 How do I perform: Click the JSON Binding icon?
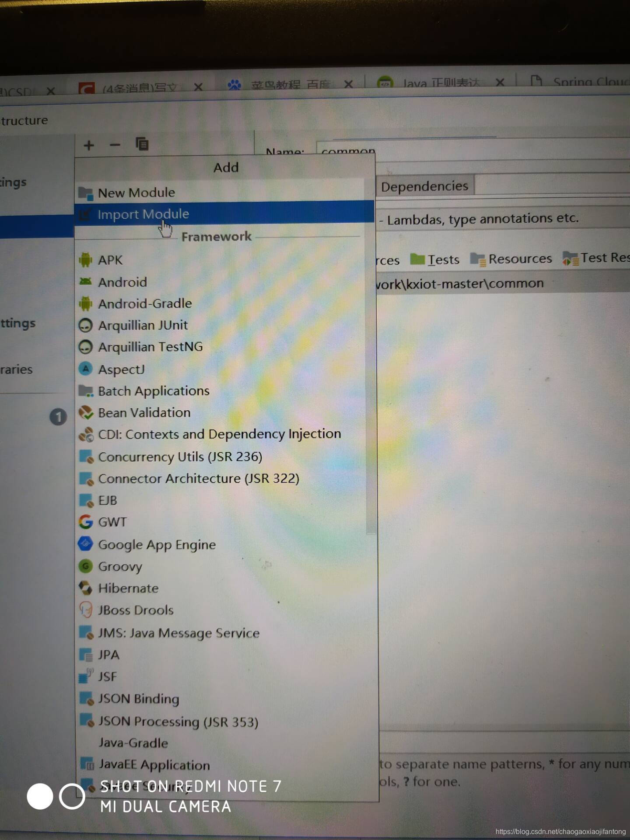(x=87, y=699)
